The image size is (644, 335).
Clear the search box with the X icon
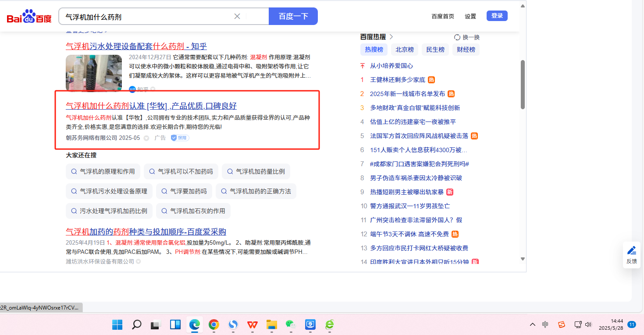(x=237, y=16)
